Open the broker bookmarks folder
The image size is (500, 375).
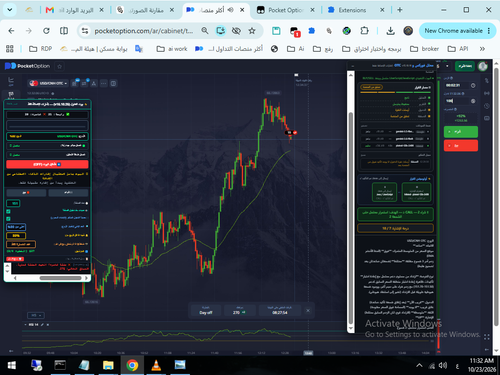[424, 49]
